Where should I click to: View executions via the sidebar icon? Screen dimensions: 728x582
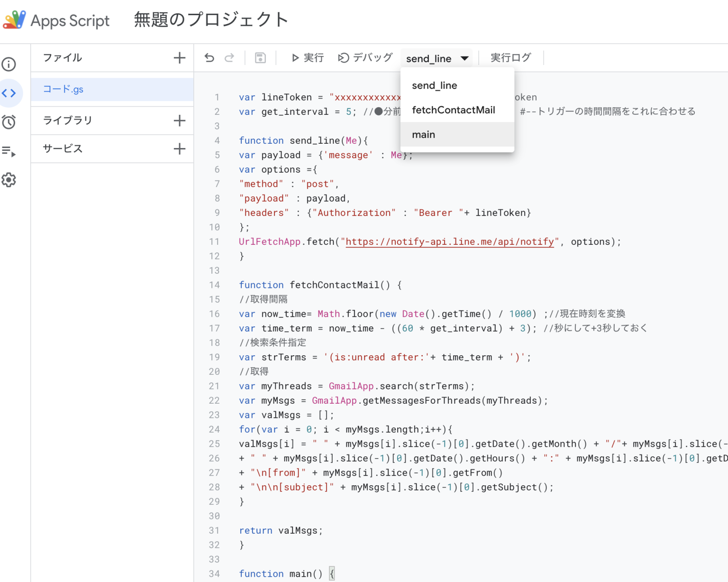coord(9,151)
